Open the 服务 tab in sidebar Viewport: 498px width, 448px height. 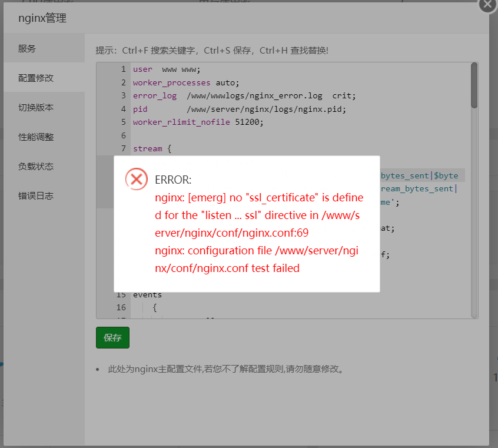click(44, 48)
